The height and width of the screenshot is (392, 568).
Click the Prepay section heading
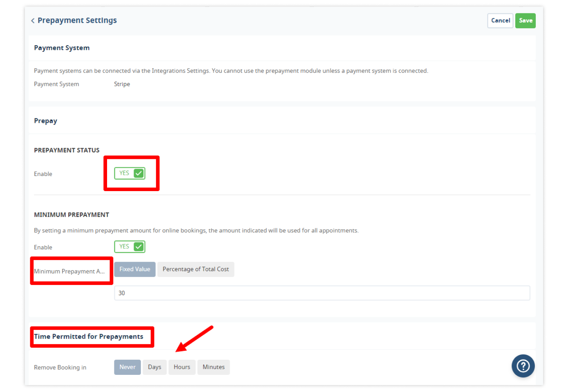pyautogui.click(x=45, y=121)
